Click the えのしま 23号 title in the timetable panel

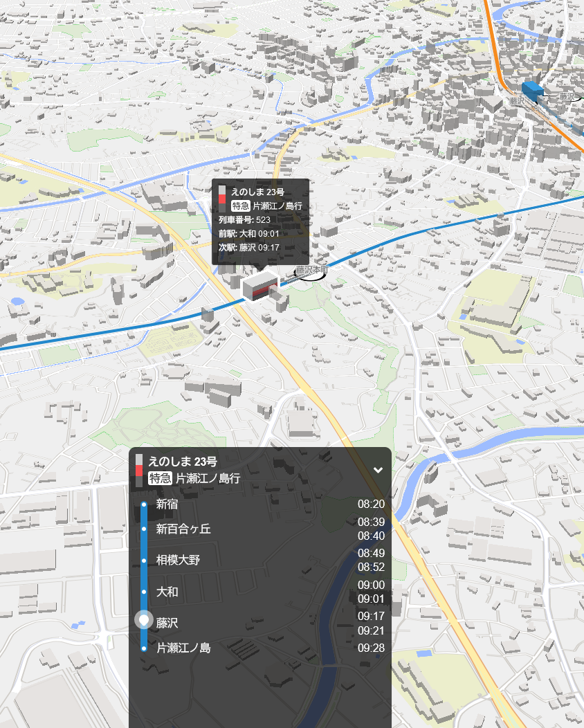(x=183, y=462)
